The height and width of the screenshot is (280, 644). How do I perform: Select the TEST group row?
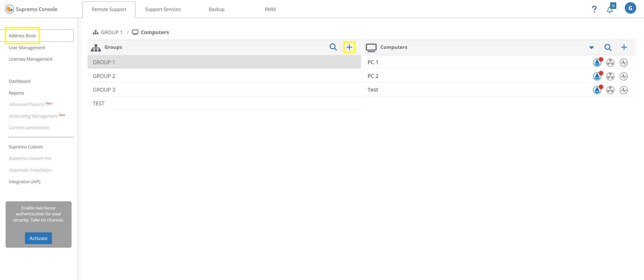pyautogui.click(x=224, y=103)
